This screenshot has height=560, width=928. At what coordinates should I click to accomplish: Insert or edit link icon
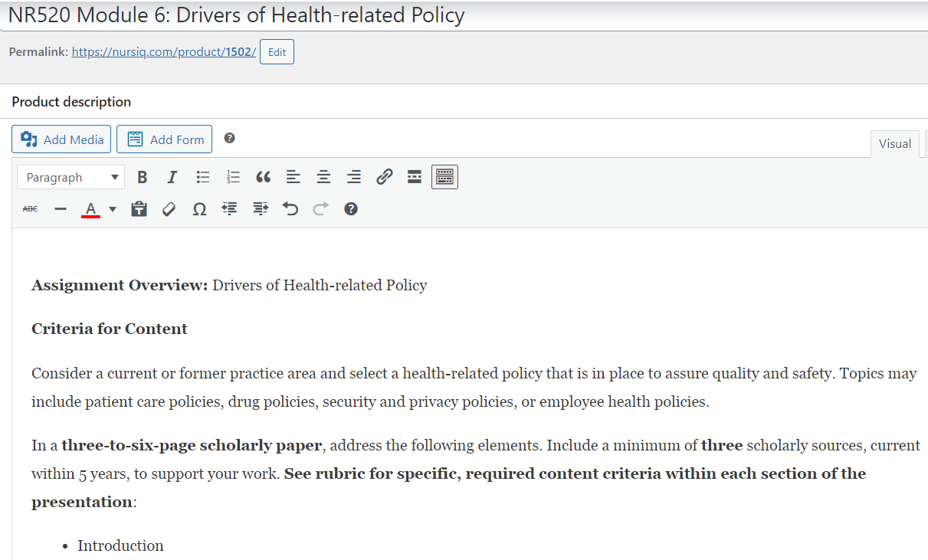click(x=384, y=178)
